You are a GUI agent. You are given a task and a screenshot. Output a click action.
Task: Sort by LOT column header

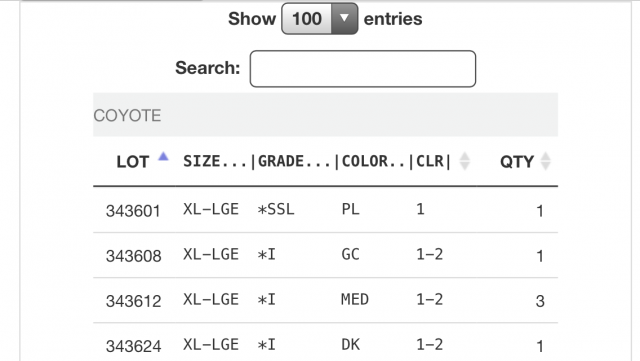[132, 162]
